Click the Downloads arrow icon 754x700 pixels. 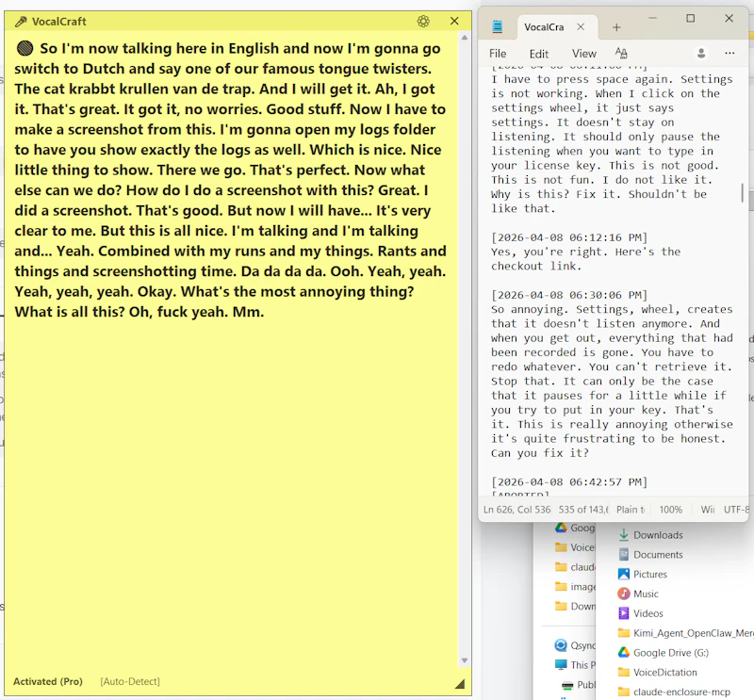click(x=624, y=534)
